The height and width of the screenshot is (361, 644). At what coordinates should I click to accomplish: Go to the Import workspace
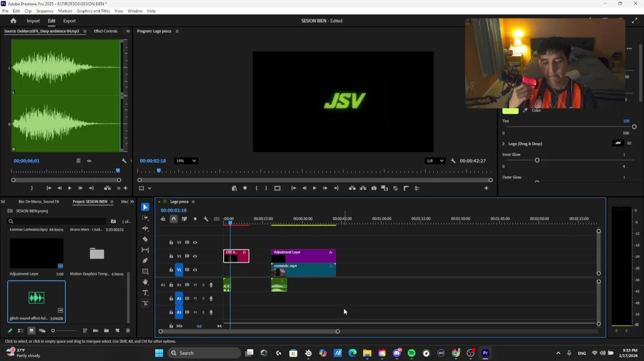click(x=33, y=21)
